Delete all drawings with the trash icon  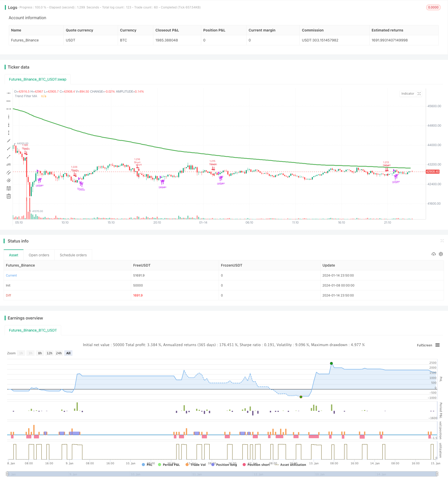tap(9, 196)
